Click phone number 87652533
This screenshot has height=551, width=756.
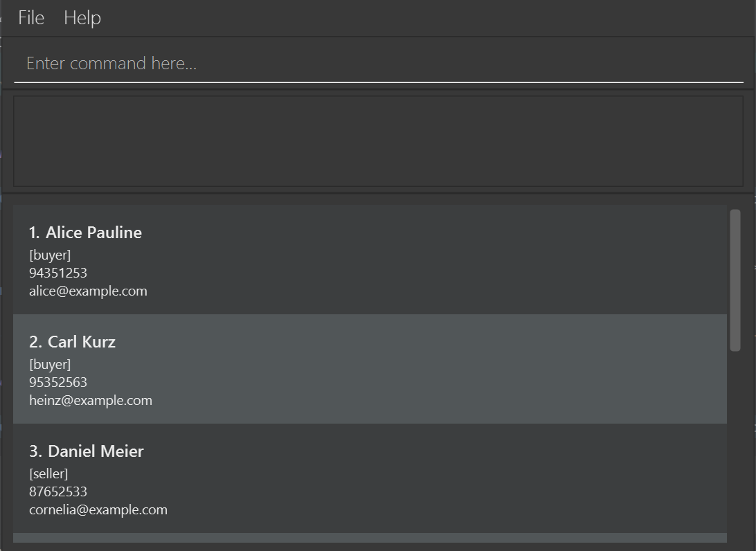pyautogui.click(x=58, y=491)
